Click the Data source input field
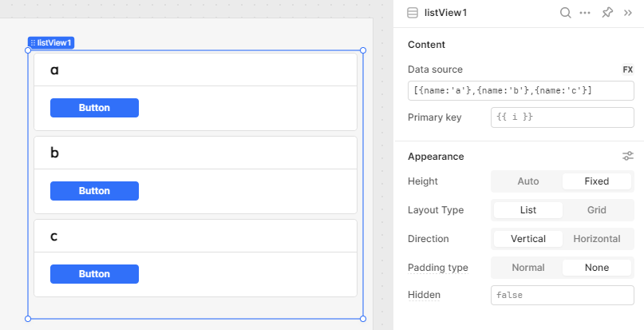Screen dimensions: 644x330 [521, 90]
